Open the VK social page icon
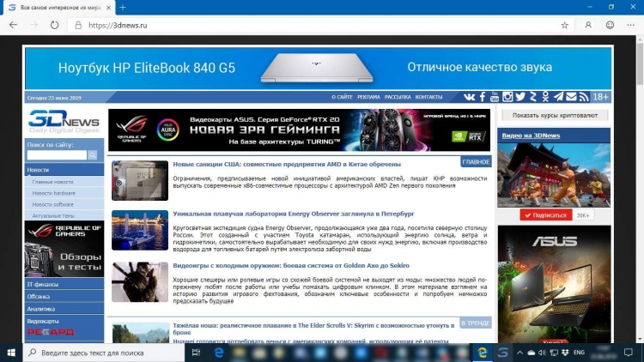Screen dimensions: 644x362 pyautogui.click(x=469, y=97)
